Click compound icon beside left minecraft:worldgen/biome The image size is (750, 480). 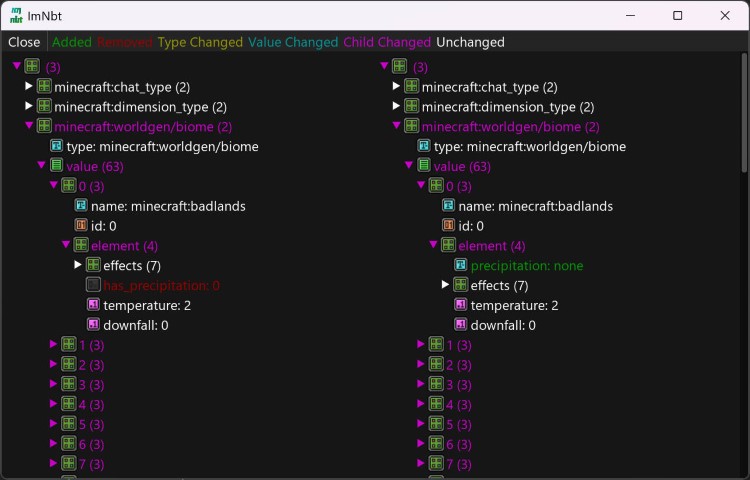coord(44,126)
